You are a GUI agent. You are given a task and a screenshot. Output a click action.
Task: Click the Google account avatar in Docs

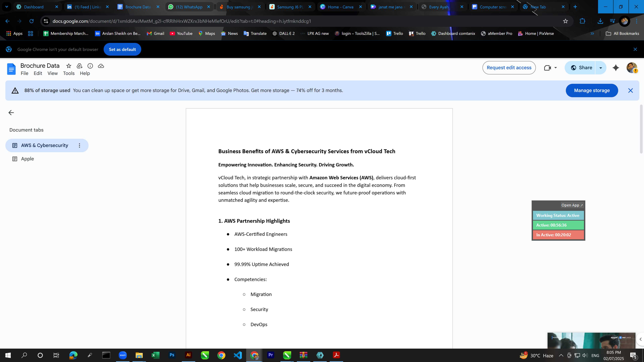pyautogui.click(x=632, y=68)
